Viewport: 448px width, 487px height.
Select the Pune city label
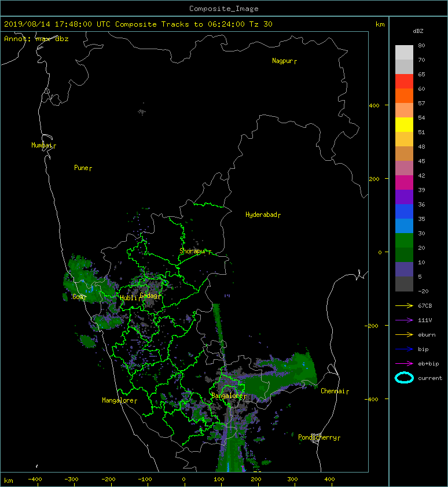click(81, 168)
